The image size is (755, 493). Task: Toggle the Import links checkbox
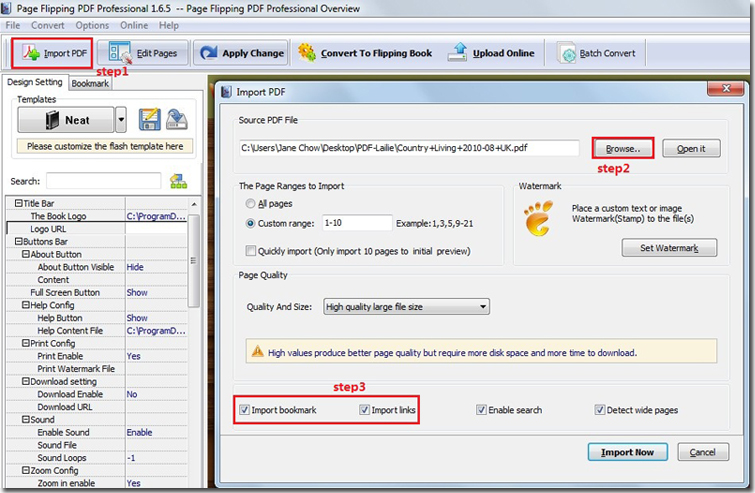(x=364, y=410)
